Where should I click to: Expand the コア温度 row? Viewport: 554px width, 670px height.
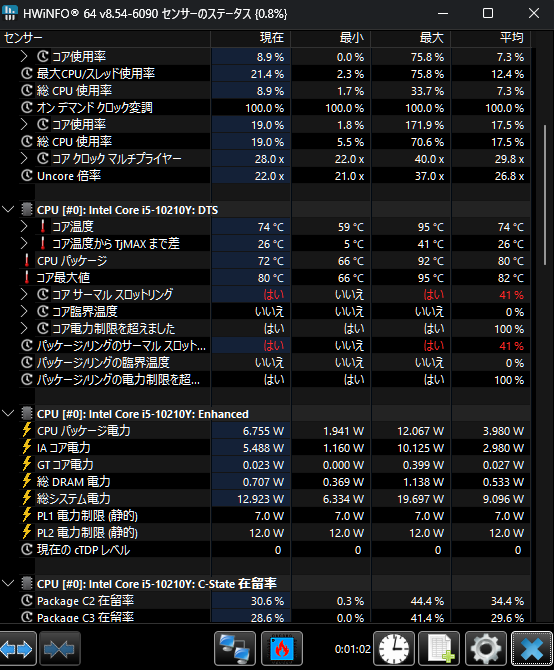(24, 226)
